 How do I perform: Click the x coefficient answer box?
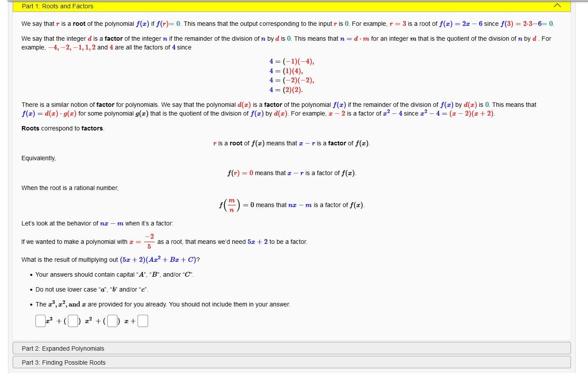(112, 320)
